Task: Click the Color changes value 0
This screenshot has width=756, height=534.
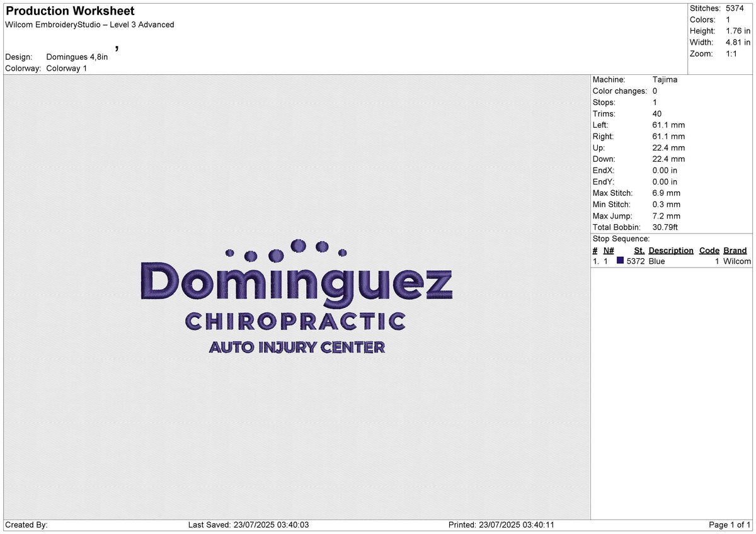Action: 655,91
